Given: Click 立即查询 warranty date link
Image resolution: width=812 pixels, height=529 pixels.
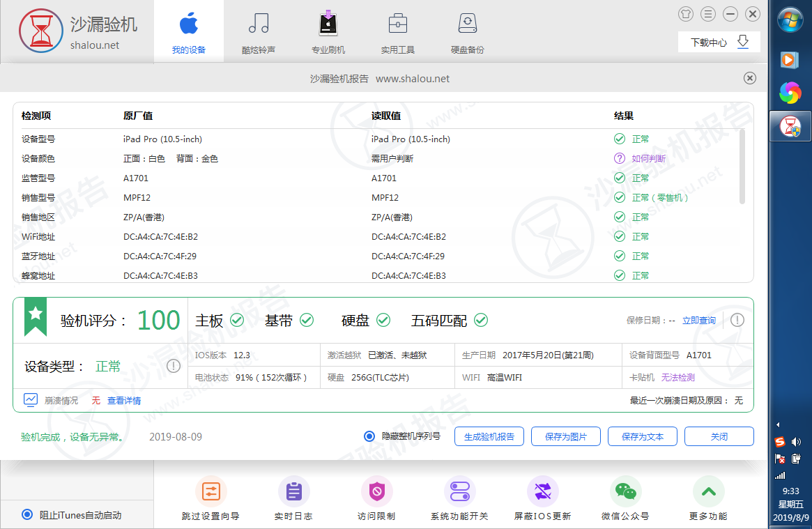Looking at the screenshot, I should click(698, 321).
